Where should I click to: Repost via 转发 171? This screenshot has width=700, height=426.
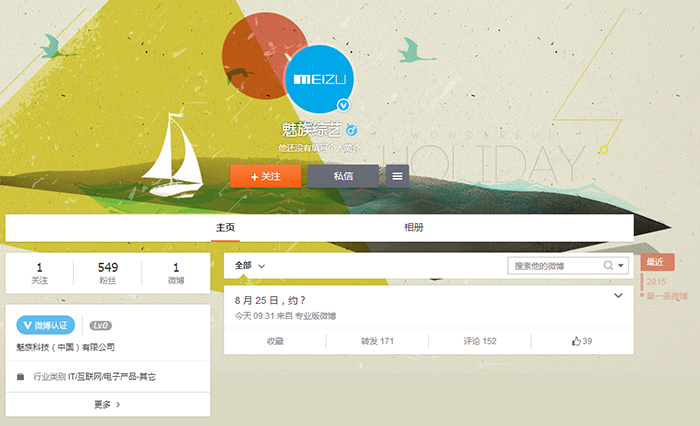[377, 341]
